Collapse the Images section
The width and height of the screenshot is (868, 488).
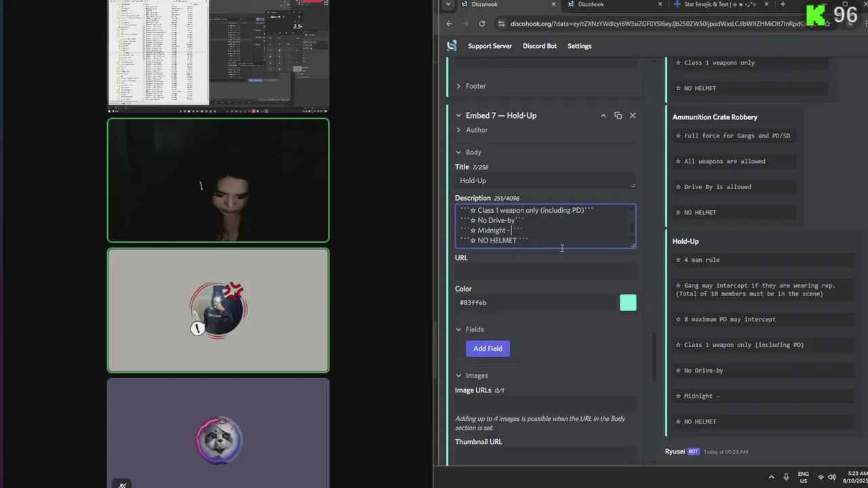[471, 375]
